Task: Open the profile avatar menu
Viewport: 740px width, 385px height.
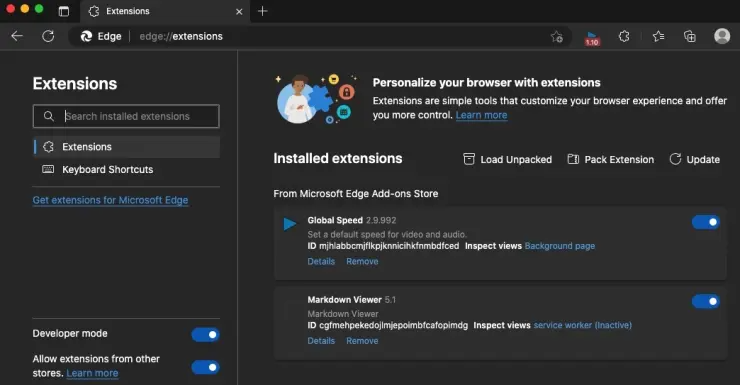Action: coord(722,36)
